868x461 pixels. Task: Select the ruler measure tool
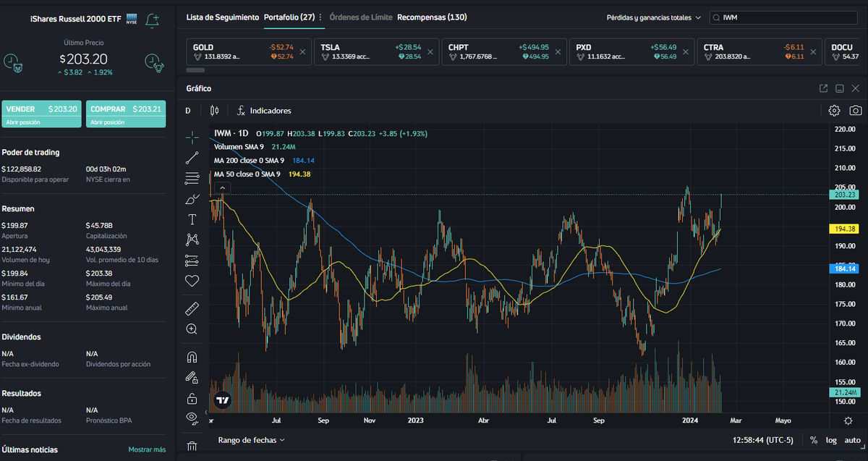(192, 309)
